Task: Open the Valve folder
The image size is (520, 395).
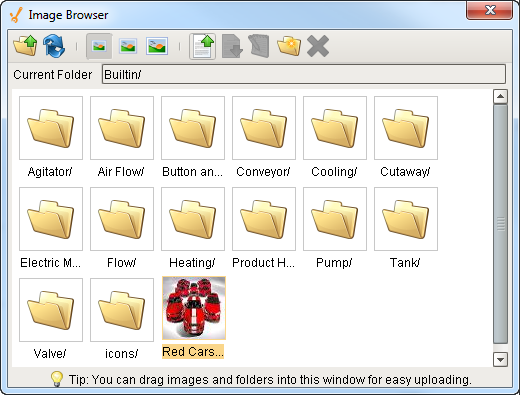Action: point(51,310)
